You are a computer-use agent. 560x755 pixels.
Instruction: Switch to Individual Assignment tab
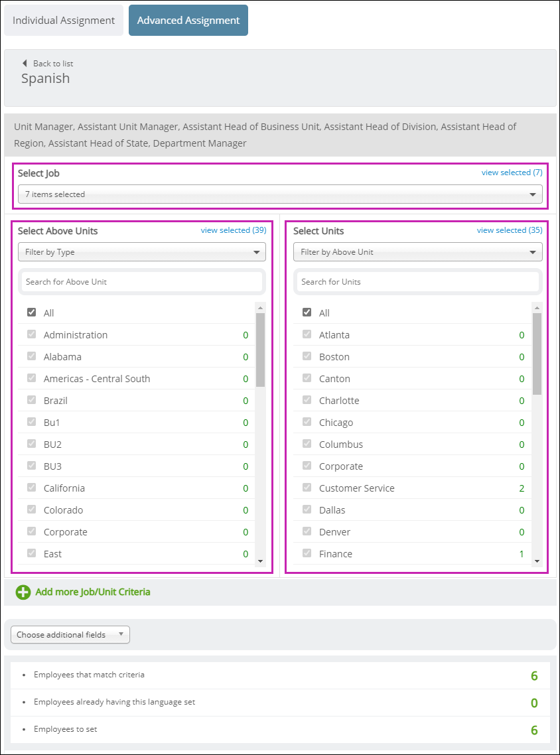pos(64,20)
